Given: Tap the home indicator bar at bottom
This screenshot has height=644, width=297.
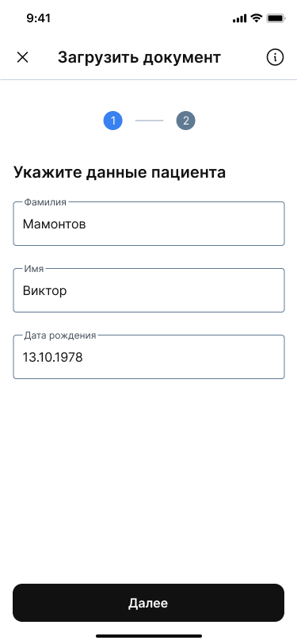Looking at the screenshot, I should tap(149, 636).
